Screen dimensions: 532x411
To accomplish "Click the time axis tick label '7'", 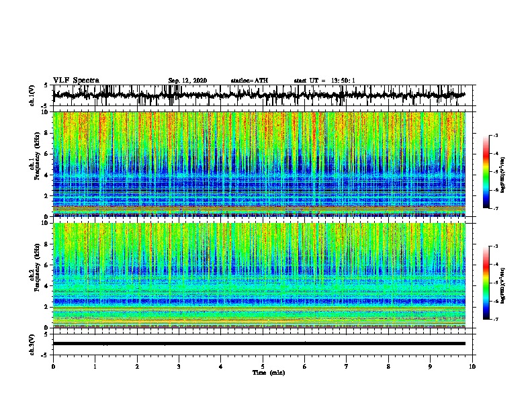I will click(x=347, y=367).
